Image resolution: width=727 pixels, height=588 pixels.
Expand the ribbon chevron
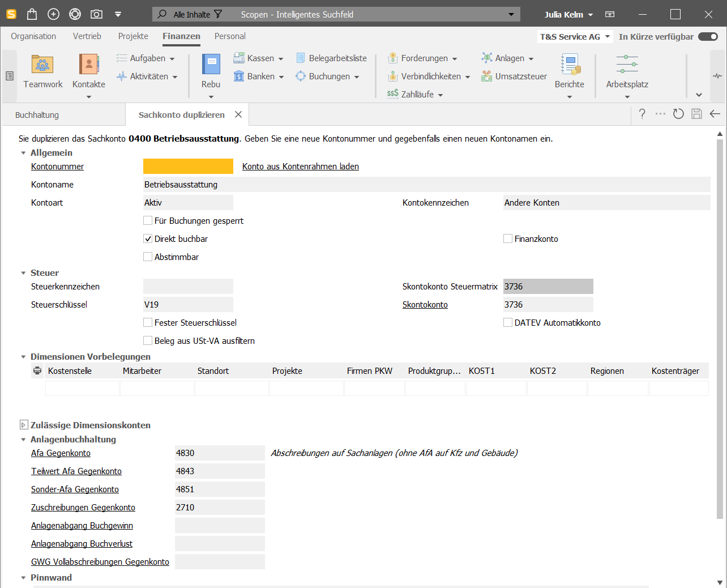point(699,95)
